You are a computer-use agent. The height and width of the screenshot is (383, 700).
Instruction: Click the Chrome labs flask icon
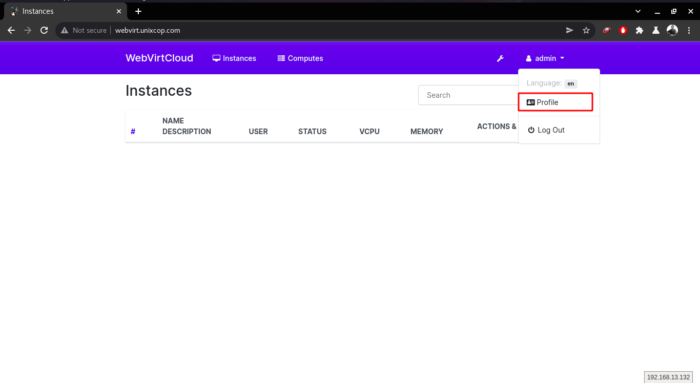point(655,30)
